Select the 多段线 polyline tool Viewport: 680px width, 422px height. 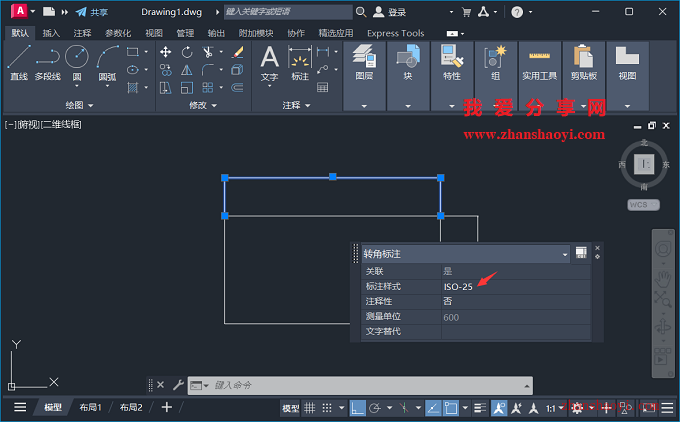48,62
